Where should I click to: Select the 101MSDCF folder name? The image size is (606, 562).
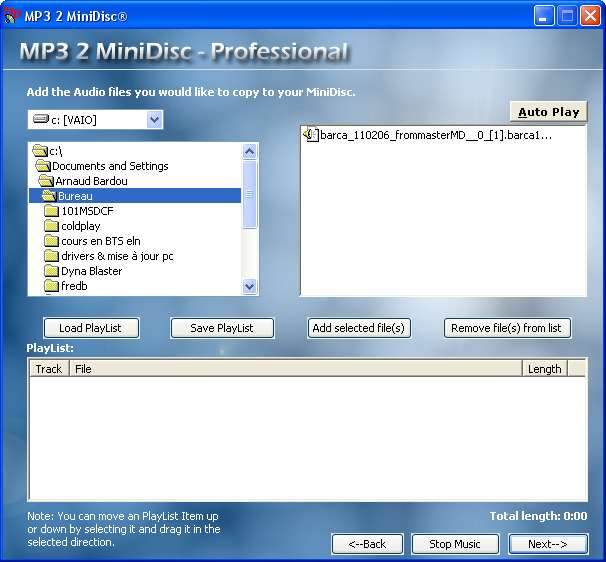click(87, 211)
